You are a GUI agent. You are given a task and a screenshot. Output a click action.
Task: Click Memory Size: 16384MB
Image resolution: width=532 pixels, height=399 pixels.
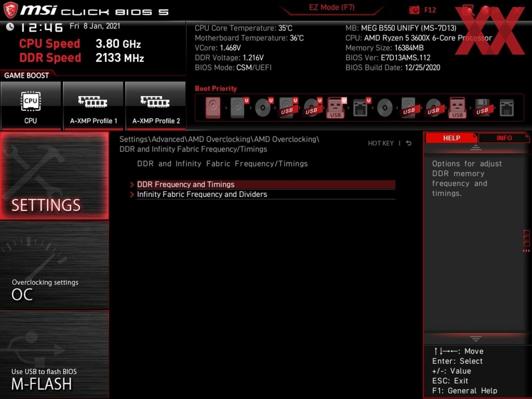tap(385, 48)
